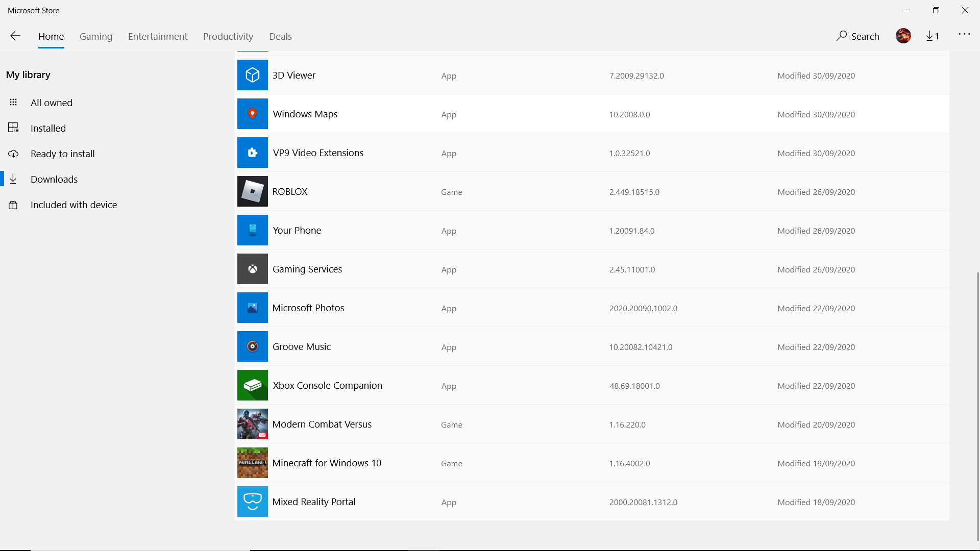Viewport: 980px width, 551px height.
Task: Open the Groove Music entry name
Action: pos(302,346)
